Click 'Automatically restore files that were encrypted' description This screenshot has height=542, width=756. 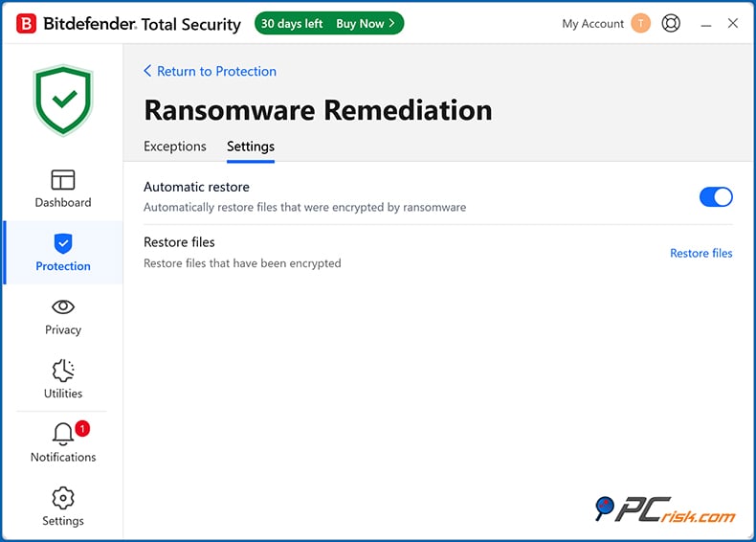[304, 208]
